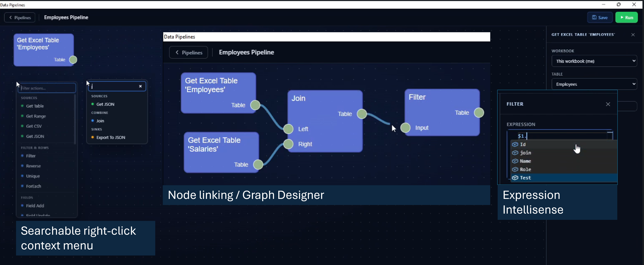Select Get CSV action
The width and height of the screenshot is (644, 265).
pyautogui.click(x=34, y=126)
